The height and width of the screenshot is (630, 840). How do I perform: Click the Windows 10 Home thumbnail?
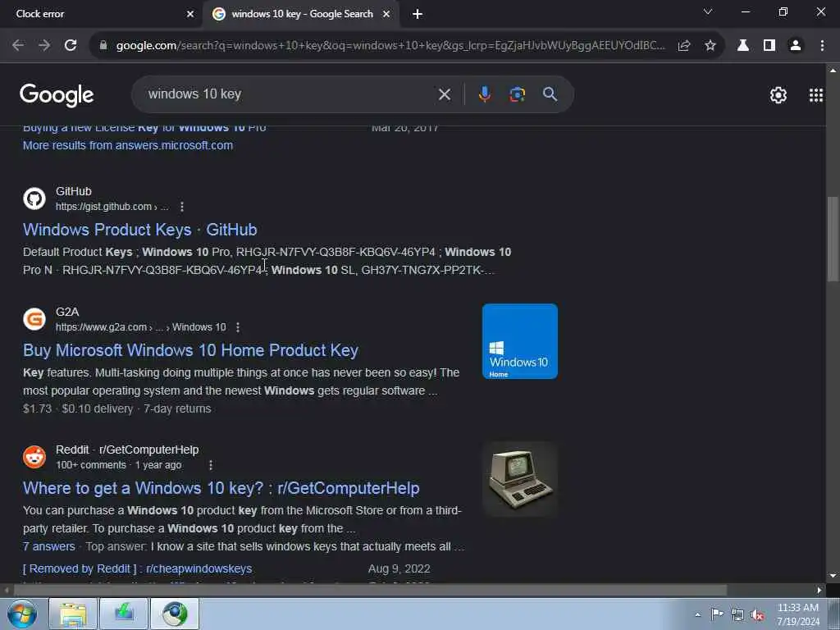pos(519,341)
